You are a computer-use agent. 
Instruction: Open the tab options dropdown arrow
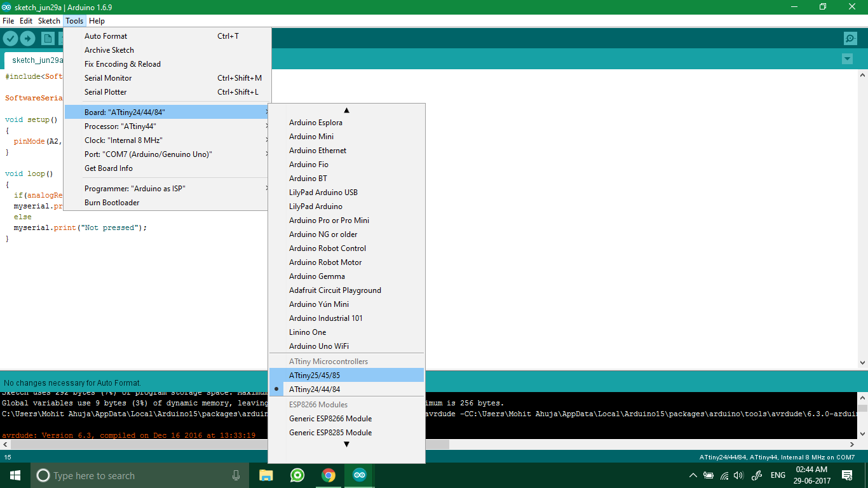click(x=847, y=59)
